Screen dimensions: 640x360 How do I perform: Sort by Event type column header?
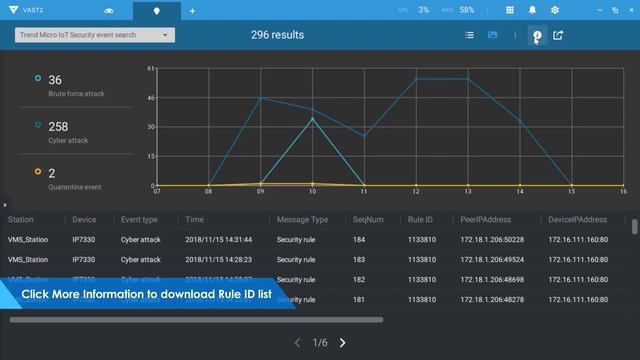[x=139, y=220]
